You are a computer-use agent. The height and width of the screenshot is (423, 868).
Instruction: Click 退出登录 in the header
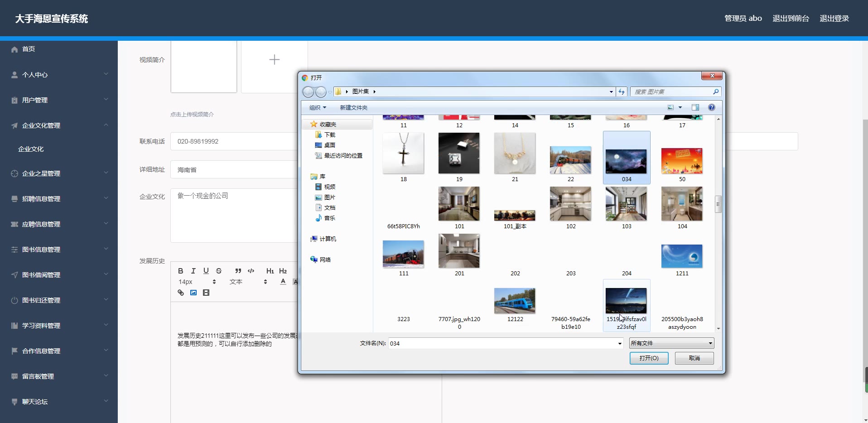click(834, 19)
